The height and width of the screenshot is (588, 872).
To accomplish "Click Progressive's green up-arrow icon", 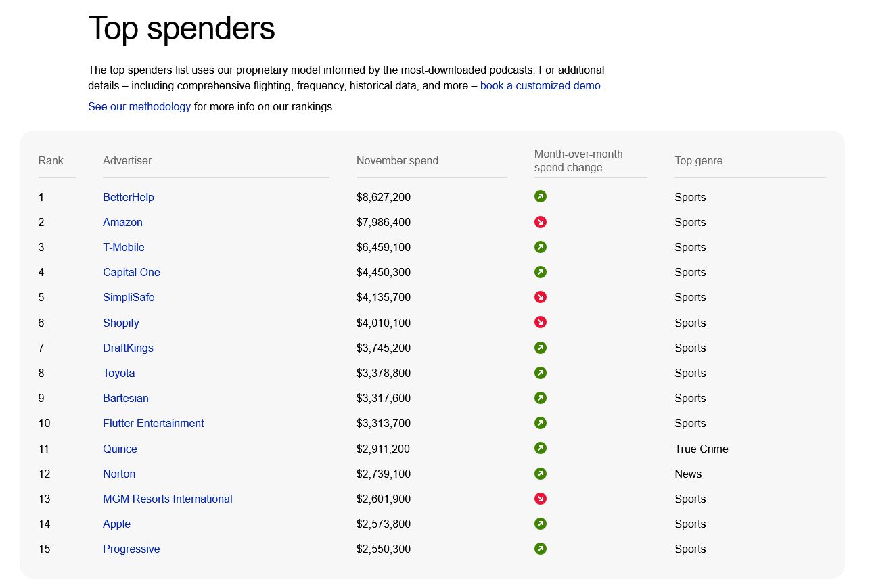I will tap(540, 549).
